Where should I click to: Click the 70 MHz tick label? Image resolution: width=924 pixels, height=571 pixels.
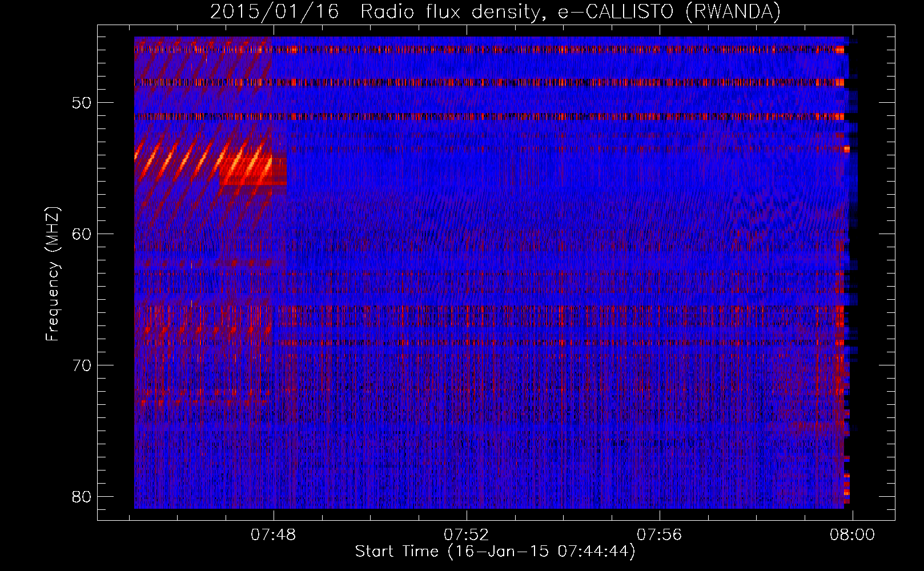click(82, 365)
